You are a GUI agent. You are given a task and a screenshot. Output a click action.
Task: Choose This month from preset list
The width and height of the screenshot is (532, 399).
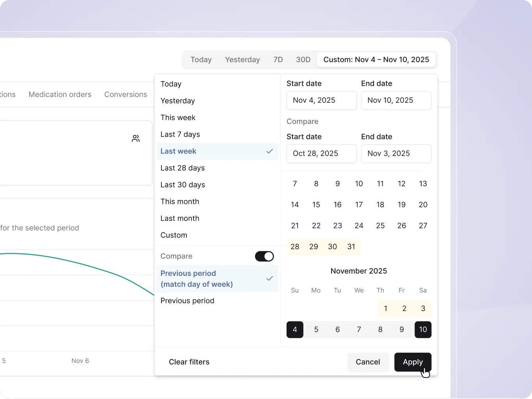[x=180, y=201]
